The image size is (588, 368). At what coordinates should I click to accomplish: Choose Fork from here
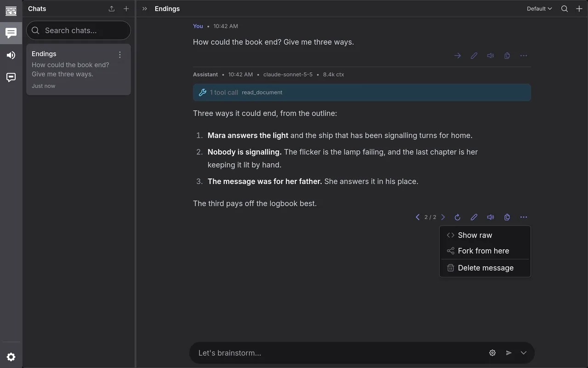point(485,251)
